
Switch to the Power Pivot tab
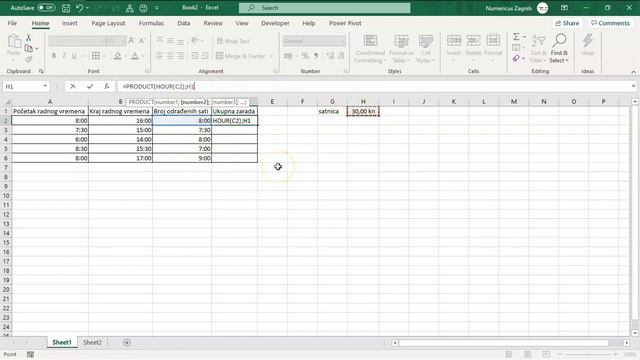[345, 23]
